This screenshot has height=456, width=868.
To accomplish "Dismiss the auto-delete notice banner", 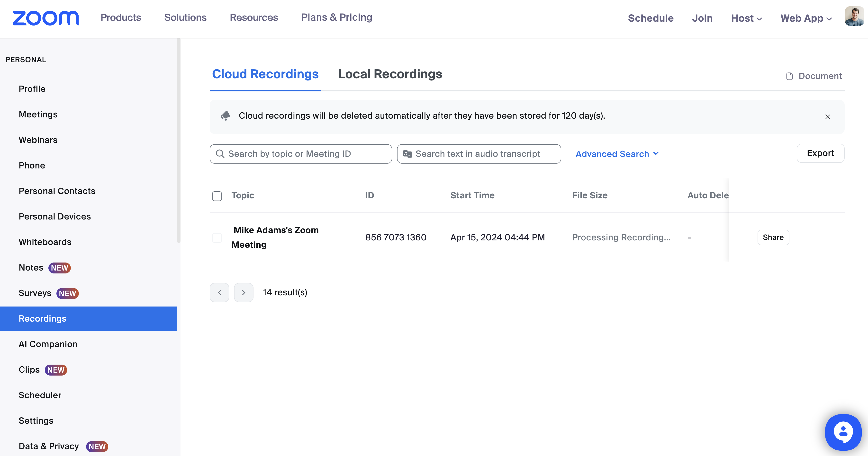I will click(x=827, y=117).
